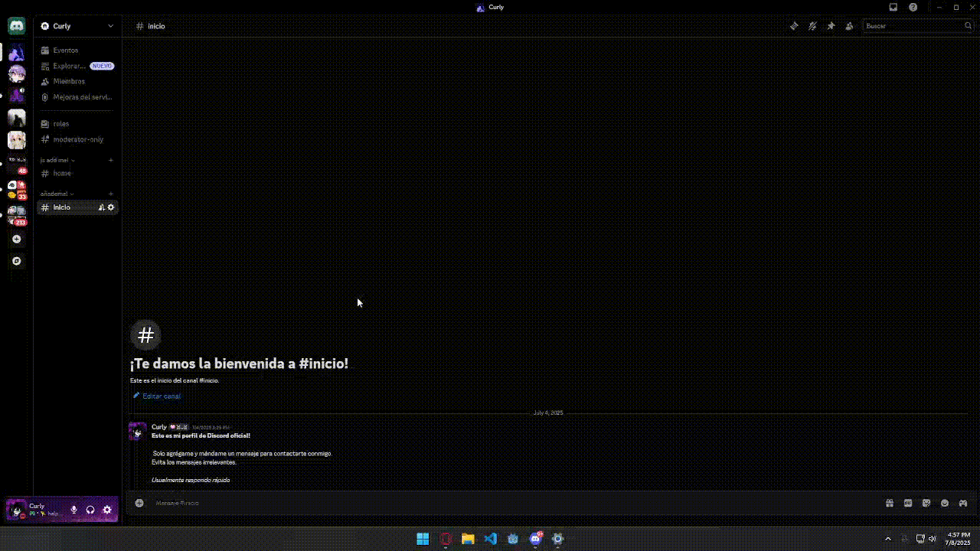Open emoji picker icon
Viewport: 980px width, 551px height.
click(x=945, y=503)
